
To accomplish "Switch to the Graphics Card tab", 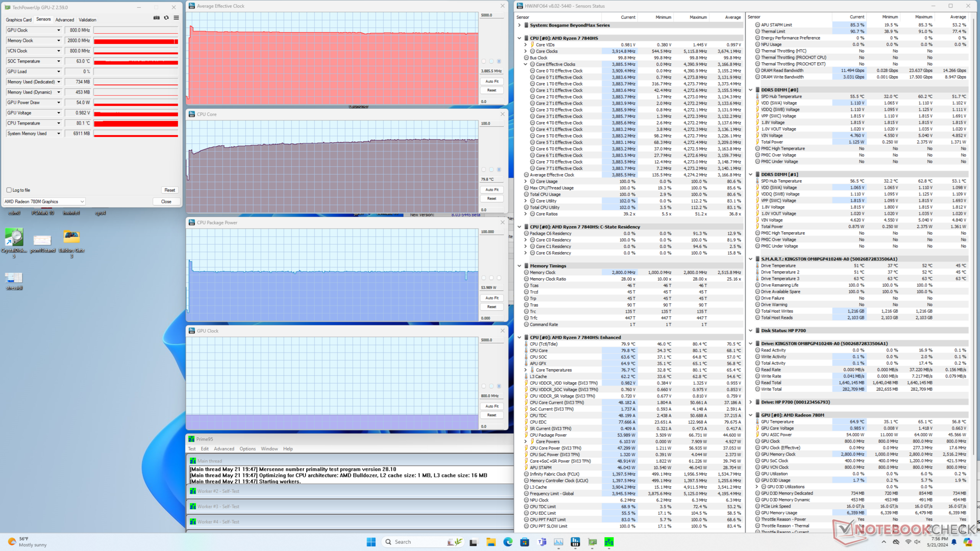I will point(18,20).
